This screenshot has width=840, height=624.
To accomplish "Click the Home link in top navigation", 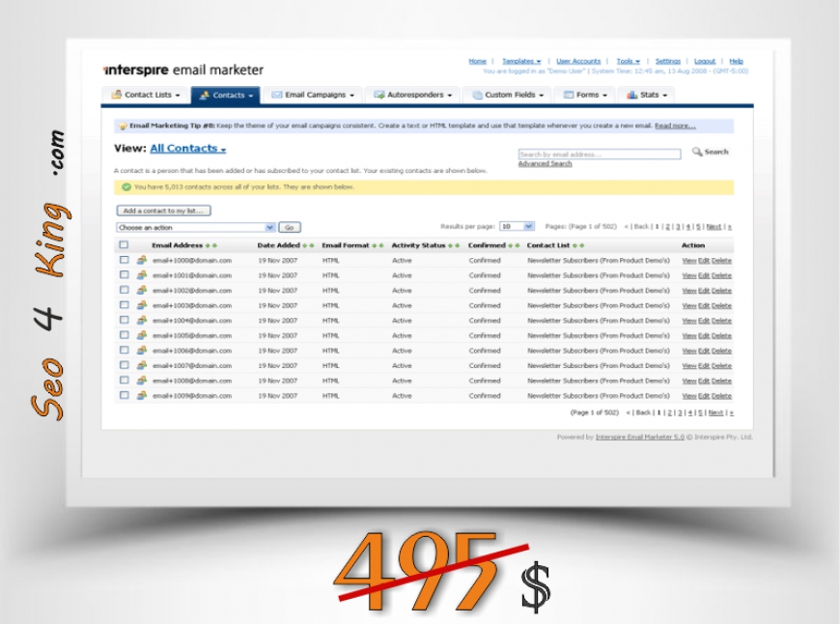I will pyautogui.click(x=477, y=61).
